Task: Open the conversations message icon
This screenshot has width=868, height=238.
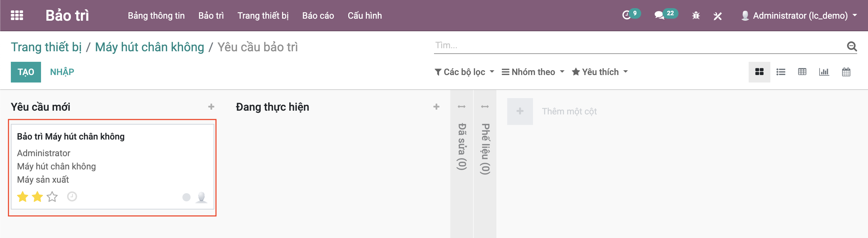Action: tap(659, 15)
